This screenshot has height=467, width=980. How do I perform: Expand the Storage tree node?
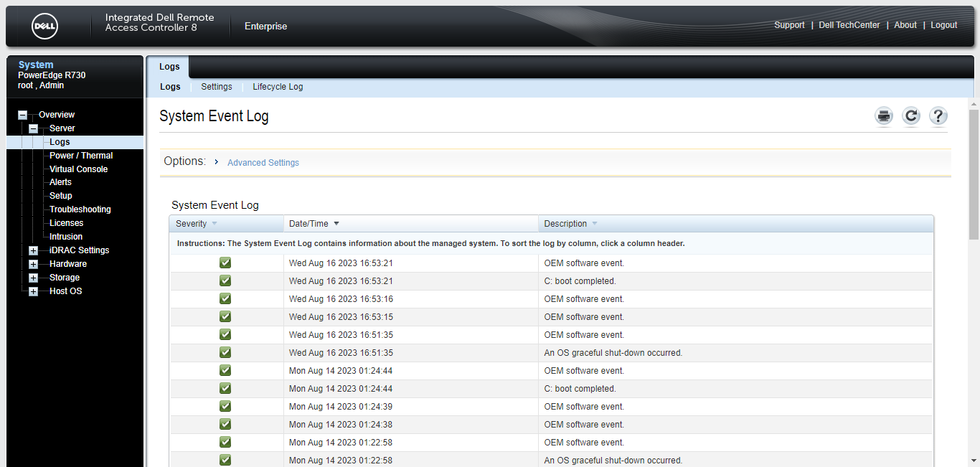pyautogui.click(x=33, y=278)
